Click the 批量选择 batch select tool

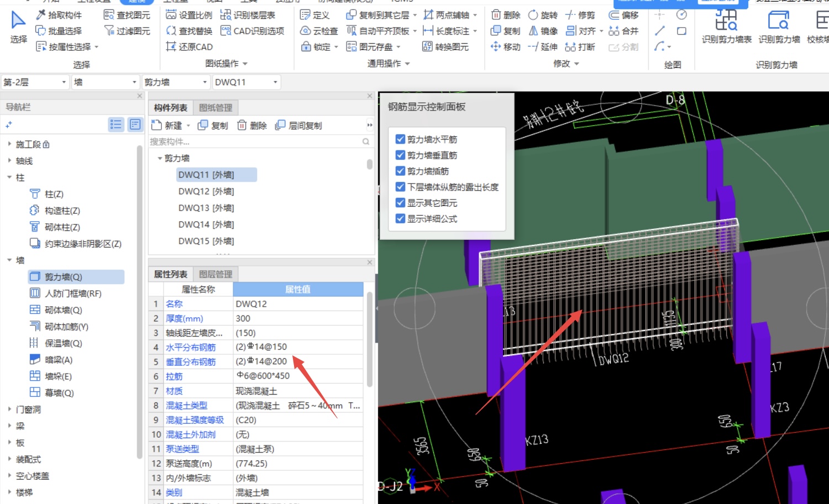(59, 31)
